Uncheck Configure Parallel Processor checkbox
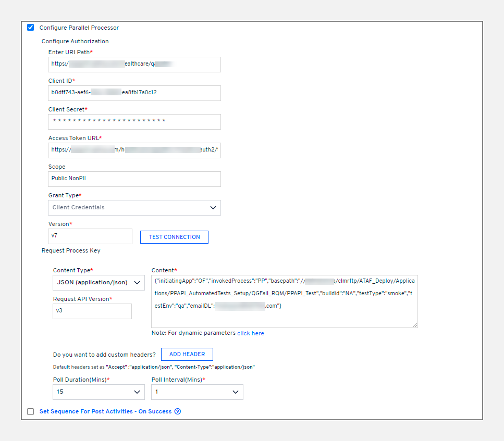 click(31, 28)
